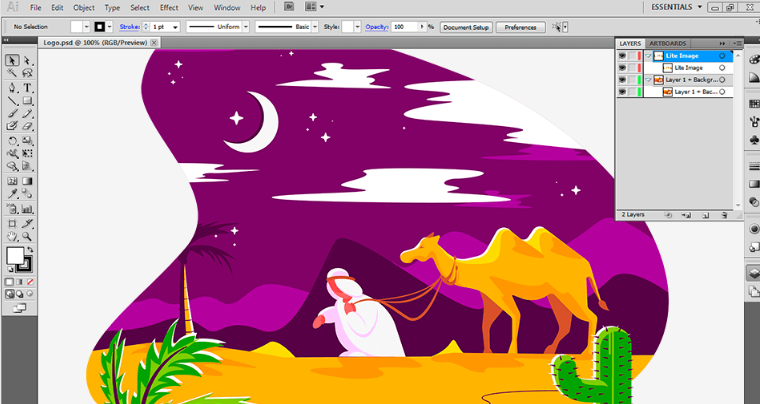760x404 pixels.
Task: Click target circle of Layer 1 + Backgr... layer
Action: click(722, 80)
